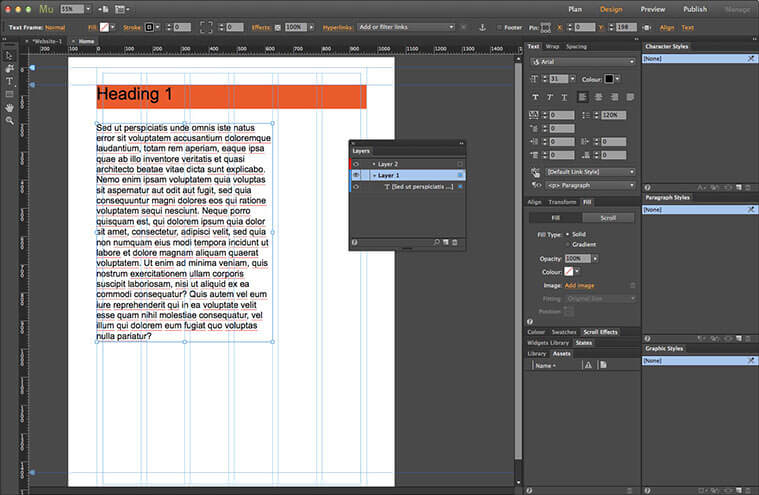Select the Text tool
This screenshot has width=759, height=495.
[x=9, y=81]
